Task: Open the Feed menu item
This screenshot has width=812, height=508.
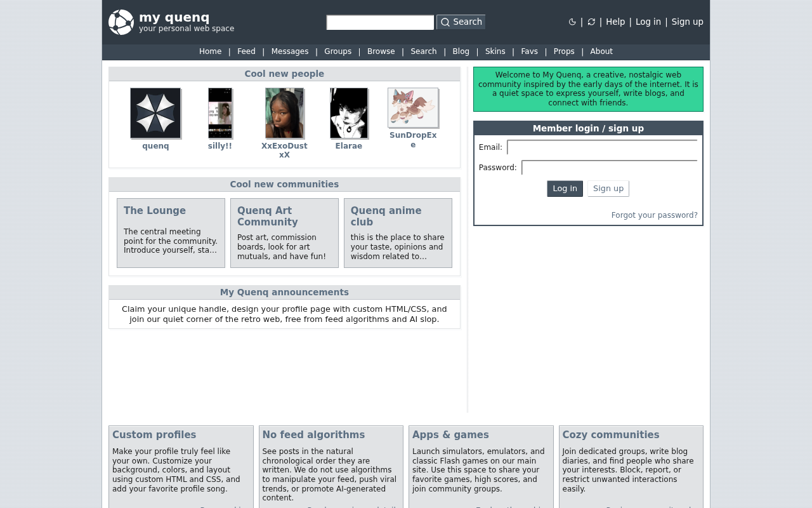Action: [x=246, y=51]
